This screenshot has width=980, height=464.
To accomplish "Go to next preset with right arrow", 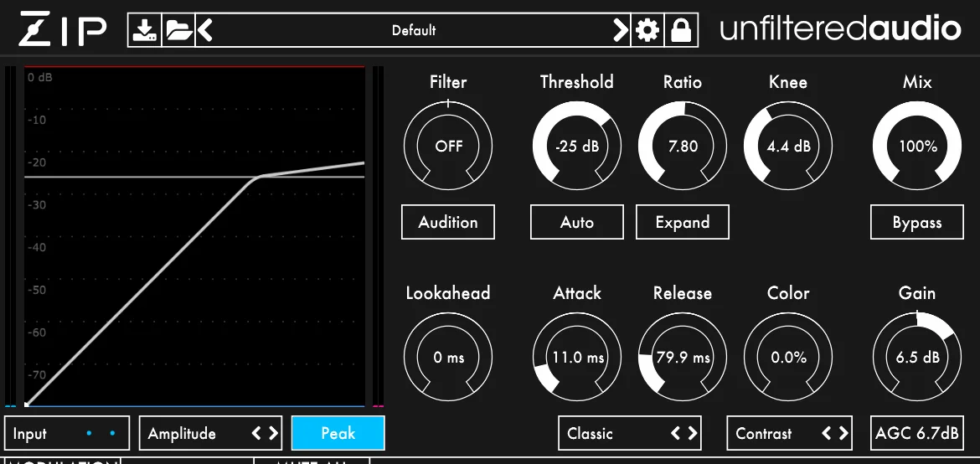I will tap(620, 30).
